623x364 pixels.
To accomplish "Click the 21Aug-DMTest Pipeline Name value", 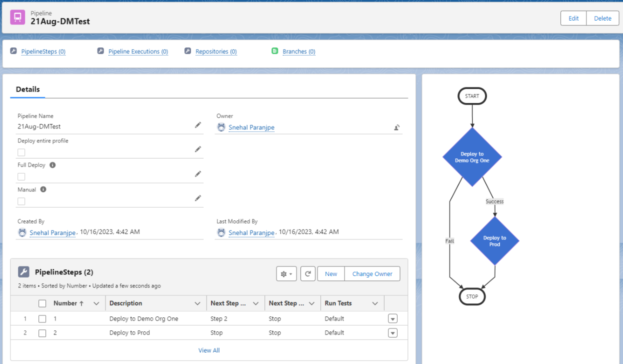I will click(x=39, y=127).
